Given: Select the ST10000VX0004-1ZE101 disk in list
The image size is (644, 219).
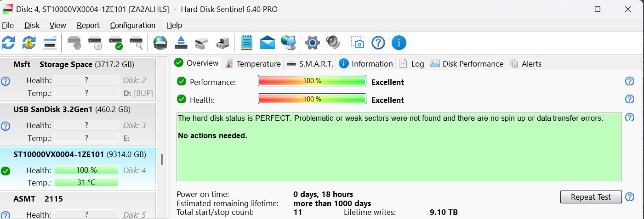Looking at the screenshot, I should pyautogui.click(x=78, y=168).
